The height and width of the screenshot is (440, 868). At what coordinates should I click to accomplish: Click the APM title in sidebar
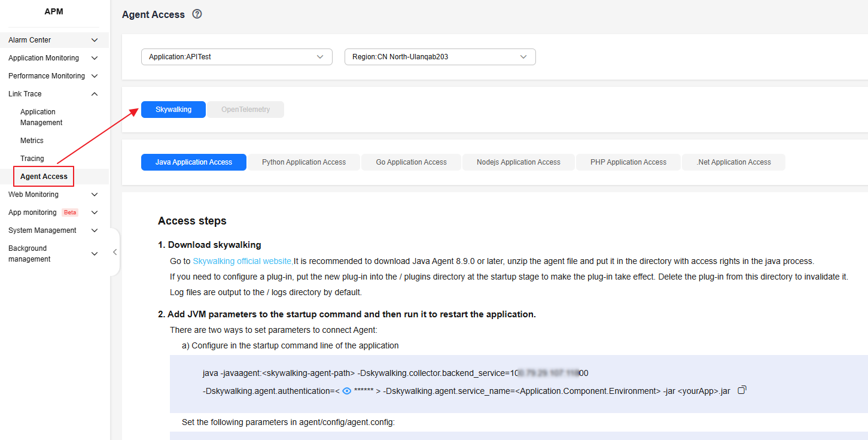[x=54, y=11]
